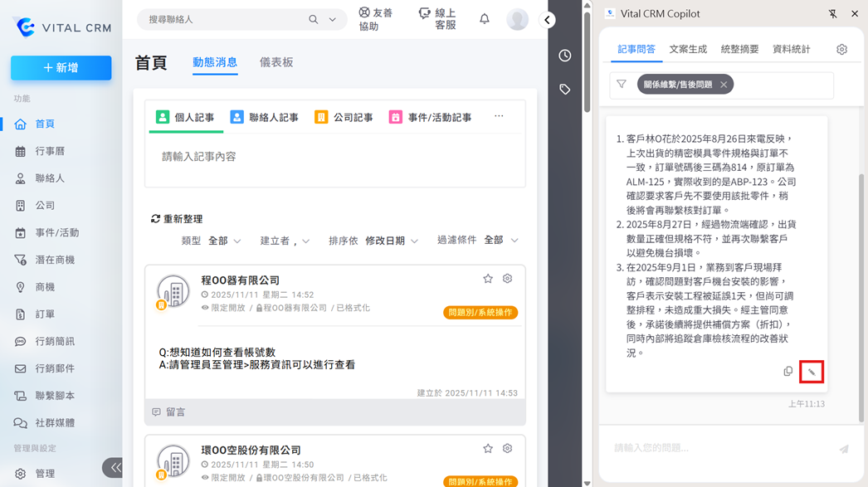Open the 排序依 修改日期 dropdown
This screenshot has height=487, width=868.
(391, 241)
